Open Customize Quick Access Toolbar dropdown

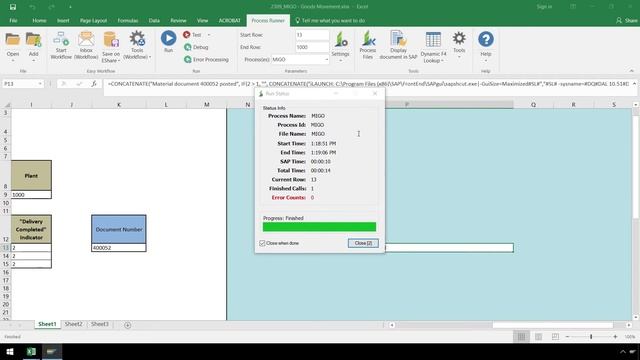(70, 7)
